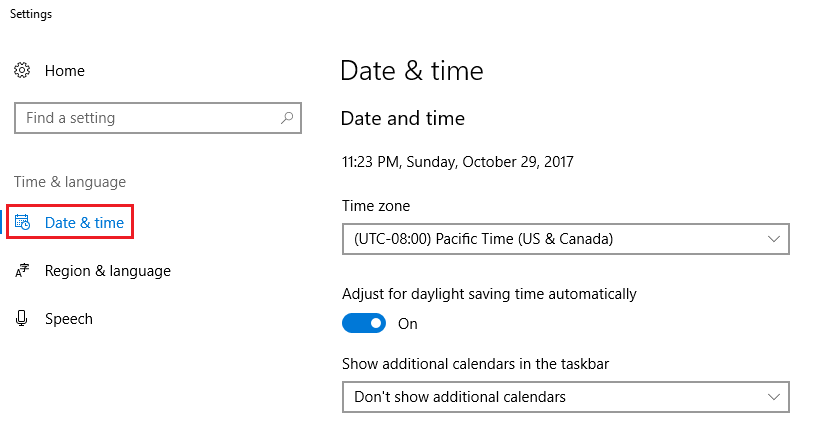Image resolution: width=814 pixels, height=439 pixels.
Task: Click the Settings window title
Action: [x=31, y=14]
